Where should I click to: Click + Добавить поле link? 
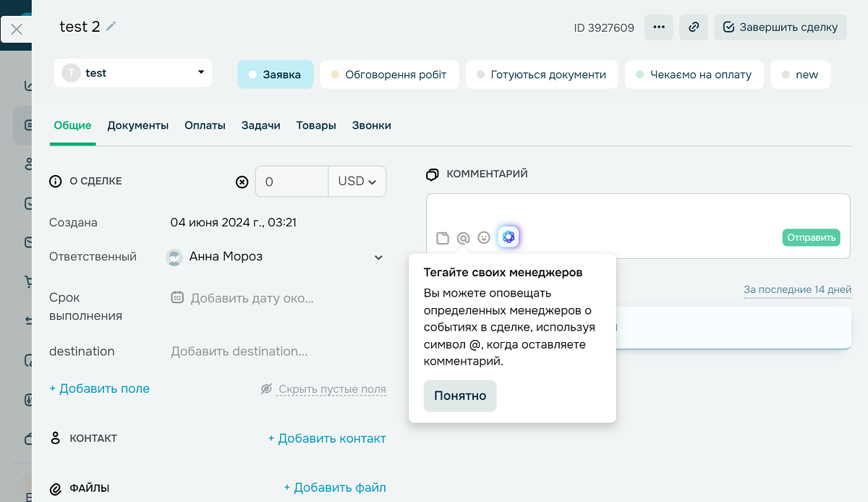point(99,388)
